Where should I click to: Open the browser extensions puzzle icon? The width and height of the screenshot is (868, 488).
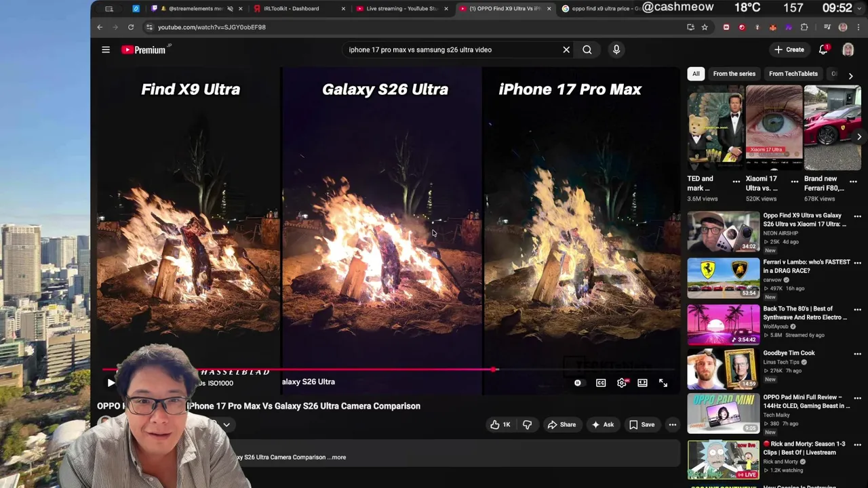pos(804,27)
